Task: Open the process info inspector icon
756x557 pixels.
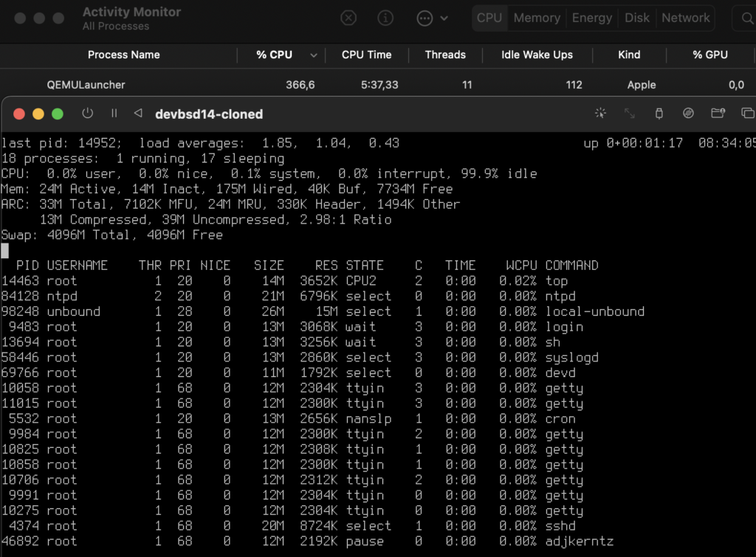Action: pyautogui.click(x=385, y=18)
